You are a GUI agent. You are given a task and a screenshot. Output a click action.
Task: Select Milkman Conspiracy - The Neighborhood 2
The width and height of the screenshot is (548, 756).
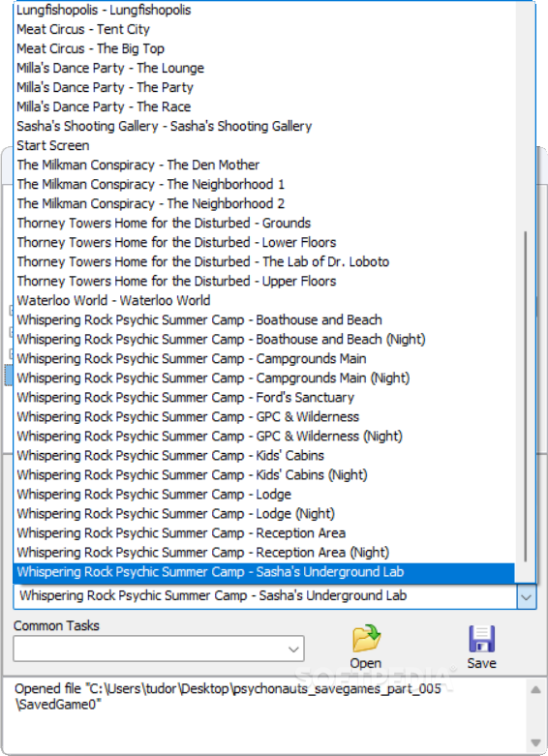coord(264,203)
